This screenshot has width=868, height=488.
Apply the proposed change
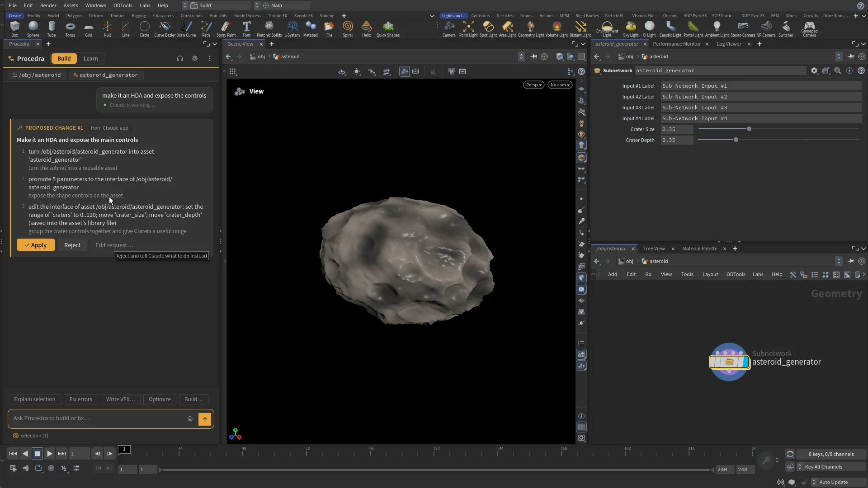click(36, 245)
